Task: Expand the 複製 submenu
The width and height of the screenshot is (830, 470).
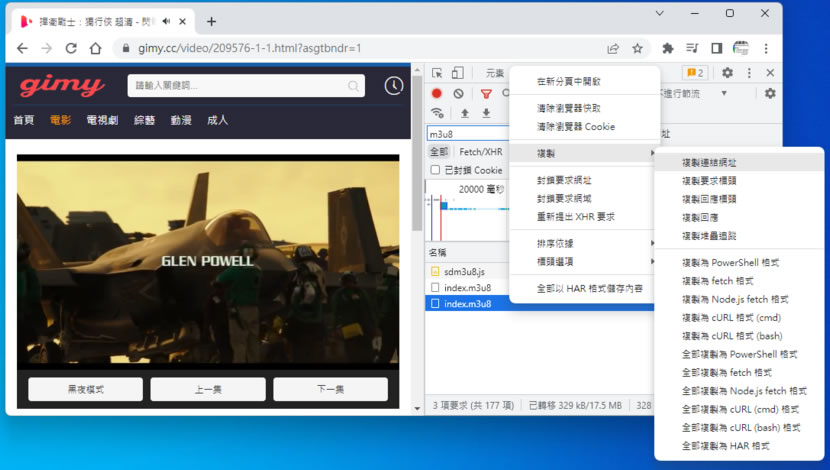Action: (x=584, y=153)
